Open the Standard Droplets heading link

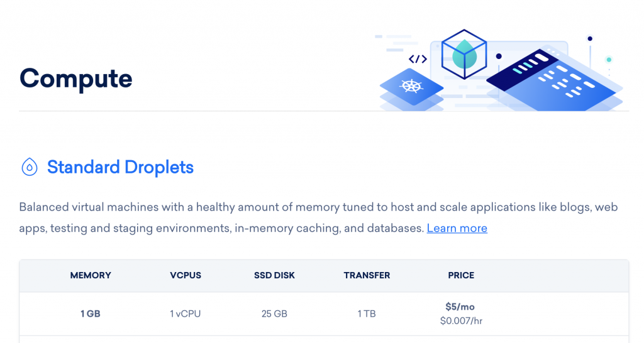click(x=120, y=167)
